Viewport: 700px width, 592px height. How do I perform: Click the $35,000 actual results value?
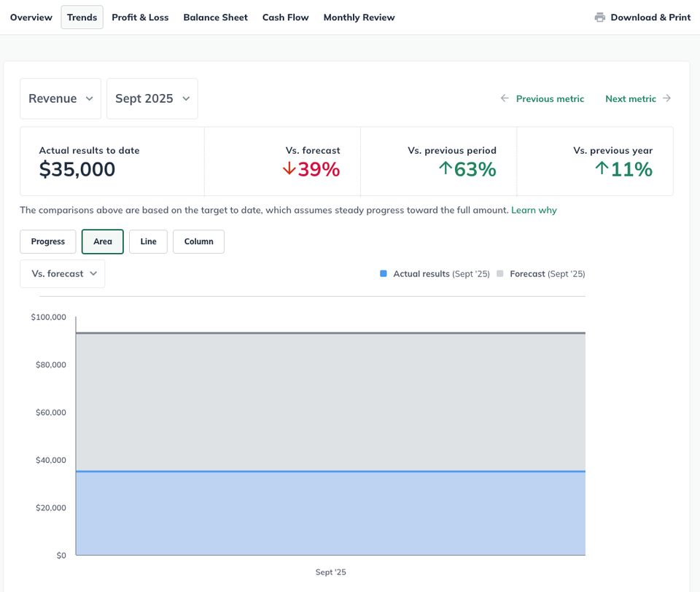77,169
